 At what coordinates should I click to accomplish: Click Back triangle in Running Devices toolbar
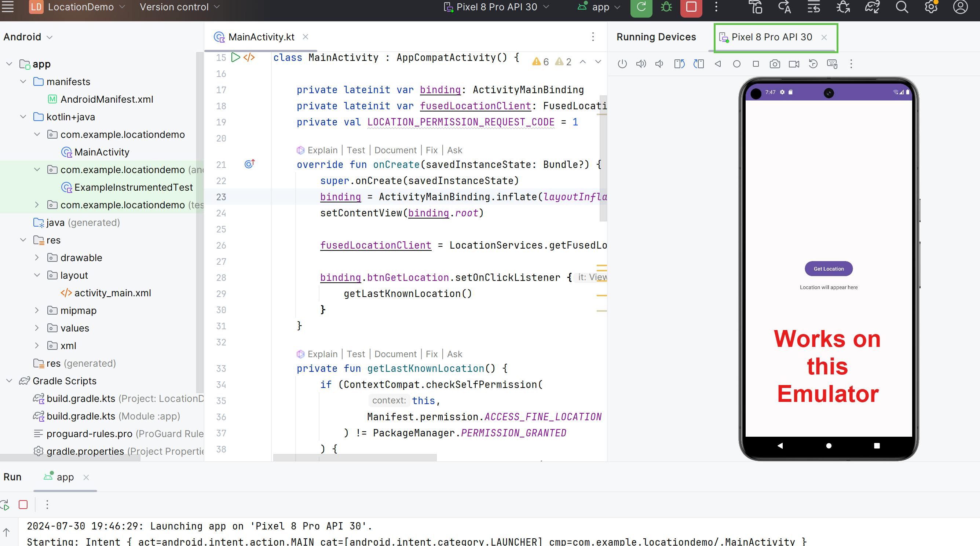[x=718, y=64]
